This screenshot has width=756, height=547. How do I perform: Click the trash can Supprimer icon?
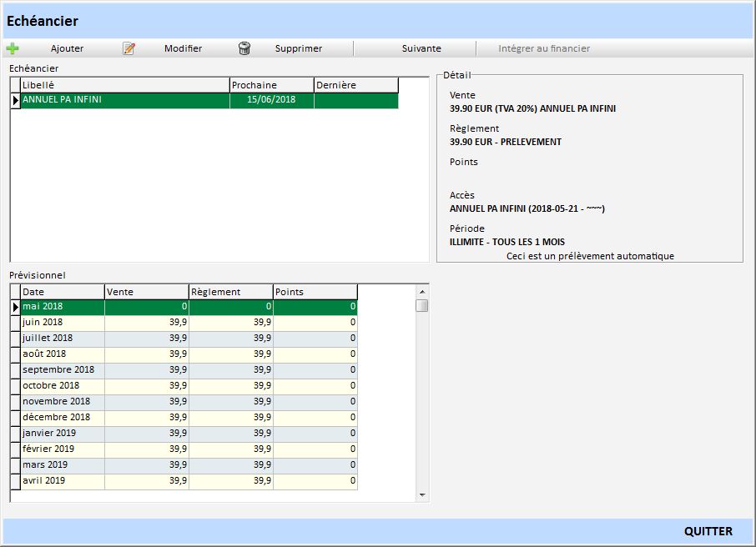tap(244, 48)
